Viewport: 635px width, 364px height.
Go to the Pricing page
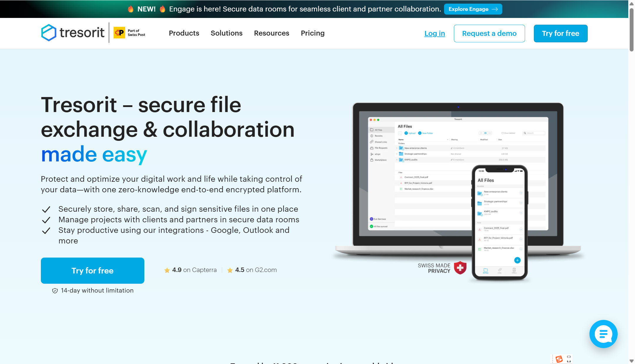313,33
